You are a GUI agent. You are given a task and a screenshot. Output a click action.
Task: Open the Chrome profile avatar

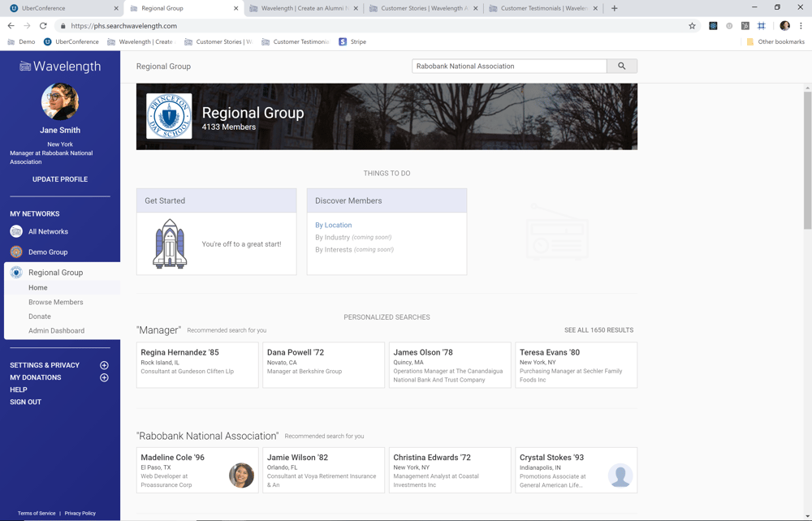coord(784,26)
